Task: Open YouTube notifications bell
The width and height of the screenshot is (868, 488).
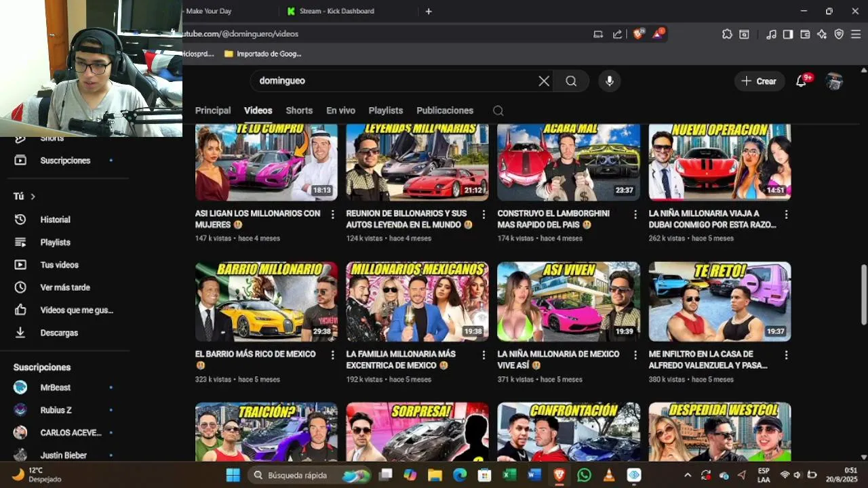Action: [802, 81]
